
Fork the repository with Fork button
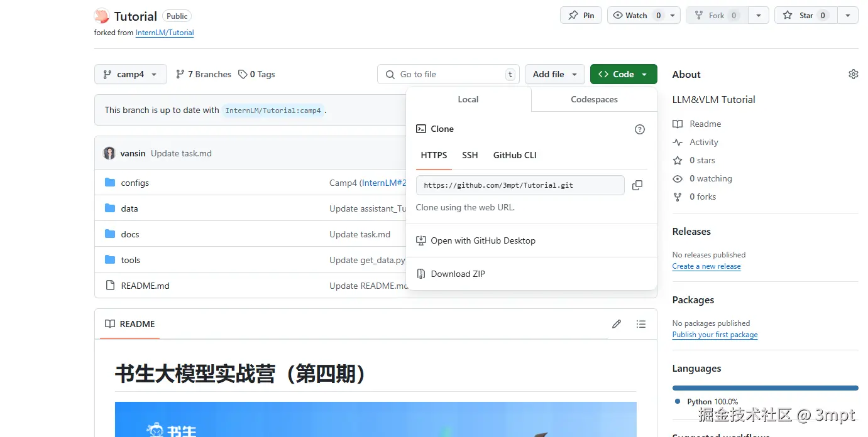pos(717,16)
